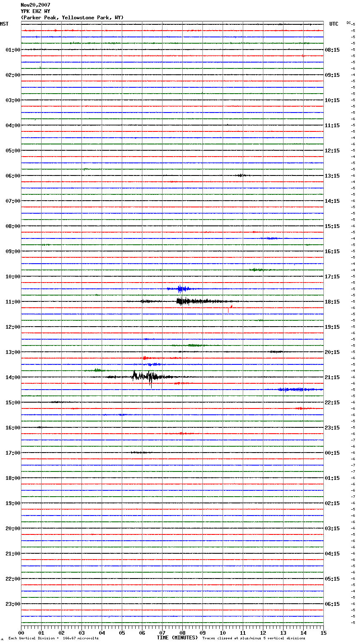The width and height of the screenshot is (357, 644).
Task: Click the 05:15 UTC time label
Action: point(332,579)
